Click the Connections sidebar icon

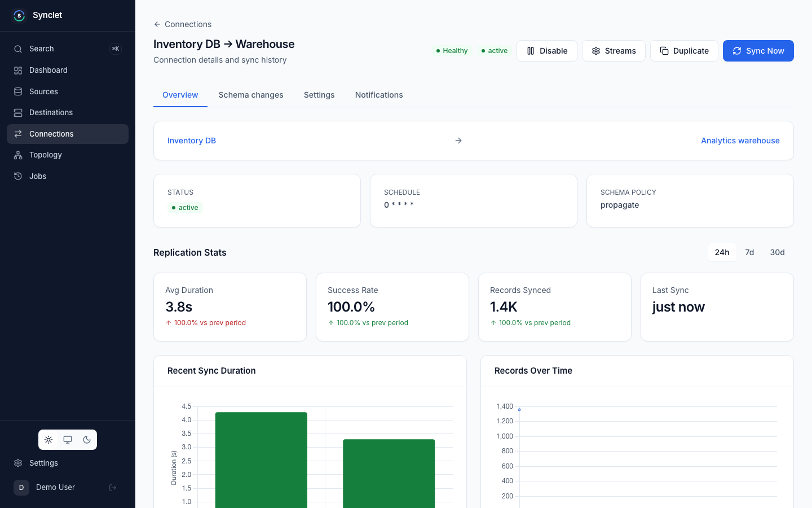18,134
